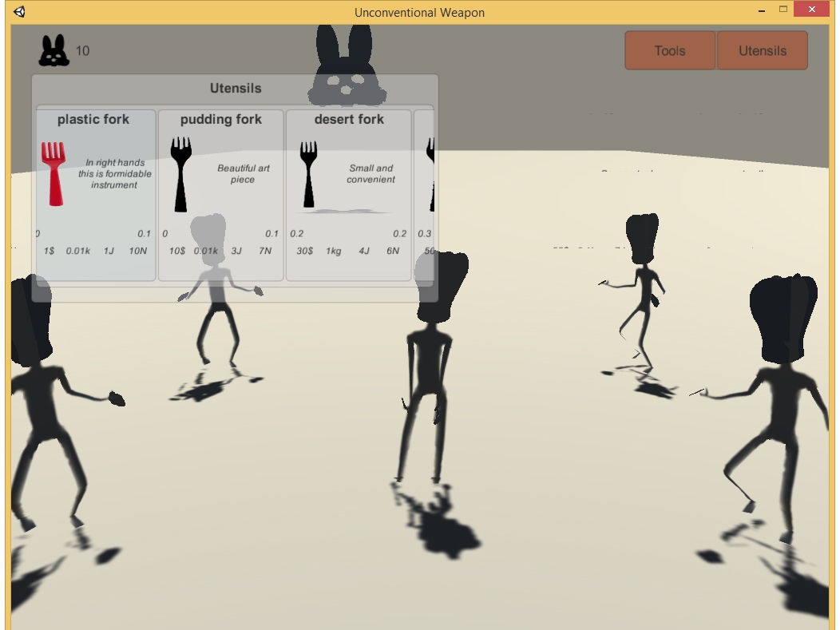This screenshot has height=630, width=840.
Task: Click the plastic fork 1J stat
Action: tap(109, 251)
